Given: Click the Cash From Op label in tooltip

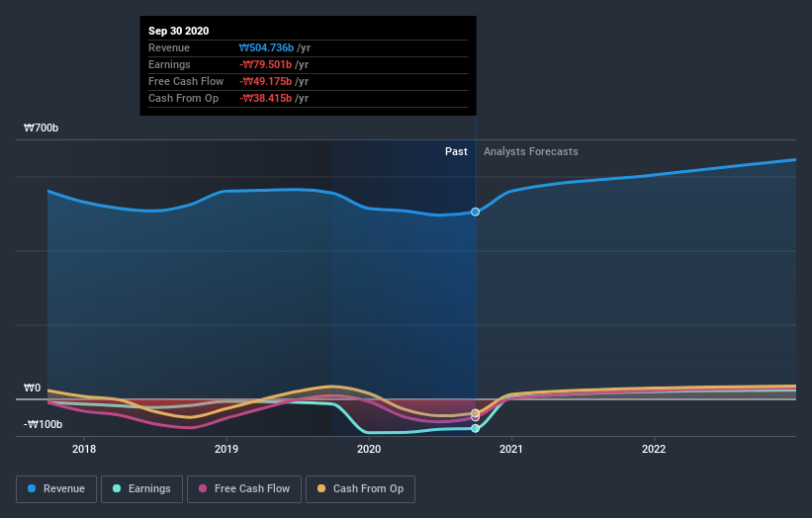Looking at the screenshot, I should coord(183,98).
